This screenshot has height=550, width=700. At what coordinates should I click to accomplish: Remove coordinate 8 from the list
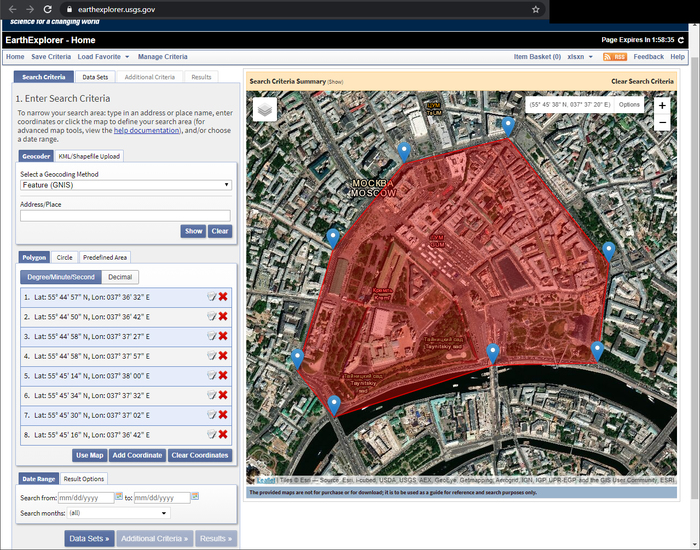(223, 434)
